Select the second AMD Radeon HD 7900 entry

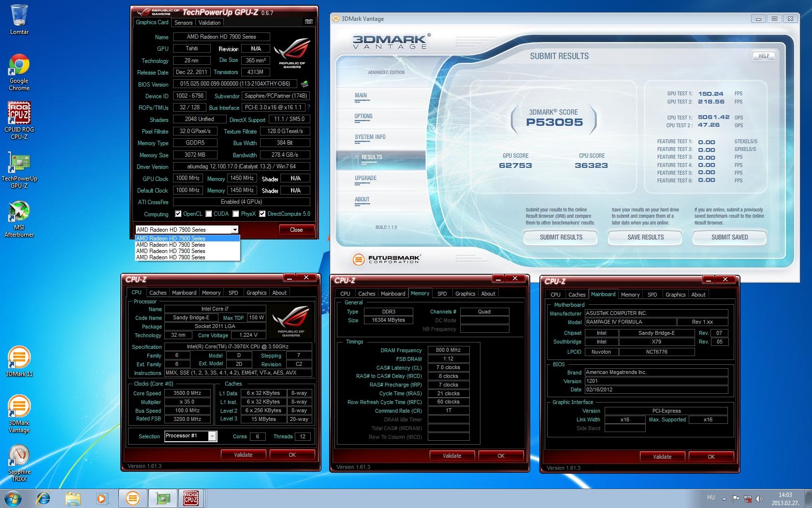pos(188,245)
